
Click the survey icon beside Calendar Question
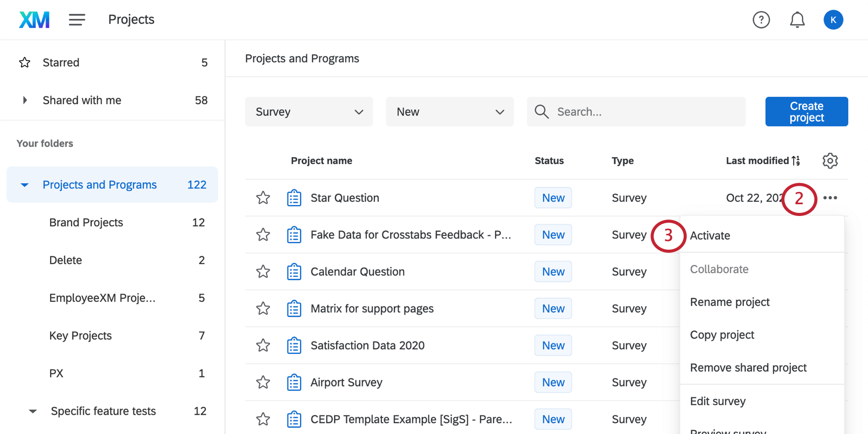pos(294,272)
